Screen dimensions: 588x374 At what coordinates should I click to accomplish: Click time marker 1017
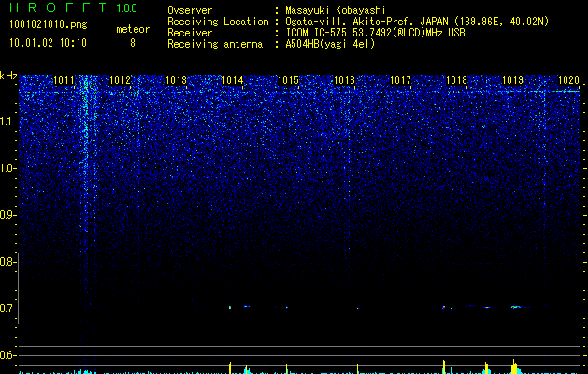[400, 80]
